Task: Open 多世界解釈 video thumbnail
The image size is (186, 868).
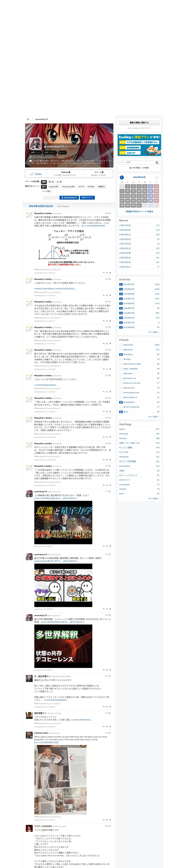Action: (x=63, y=646)
